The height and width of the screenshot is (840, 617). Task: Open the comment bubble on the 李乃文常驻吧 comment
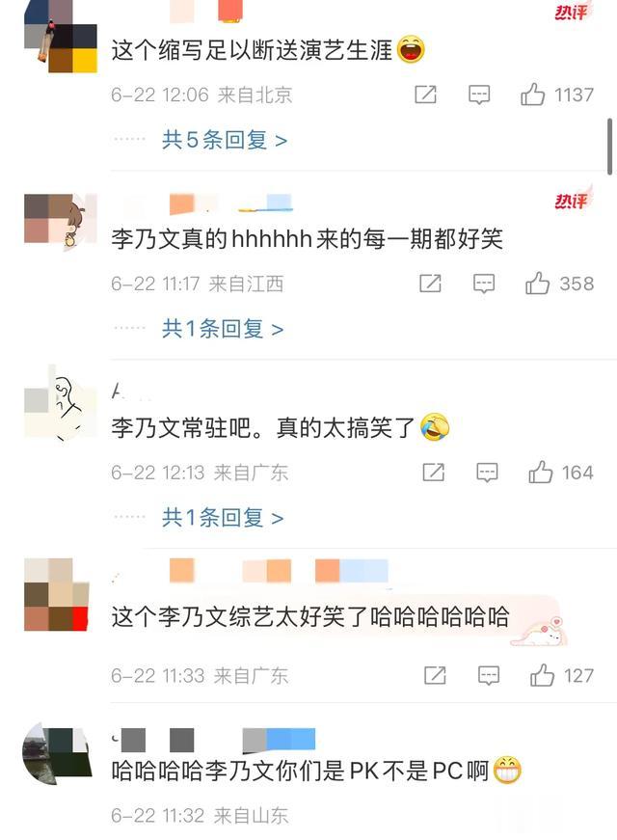[x=487, y=473]
